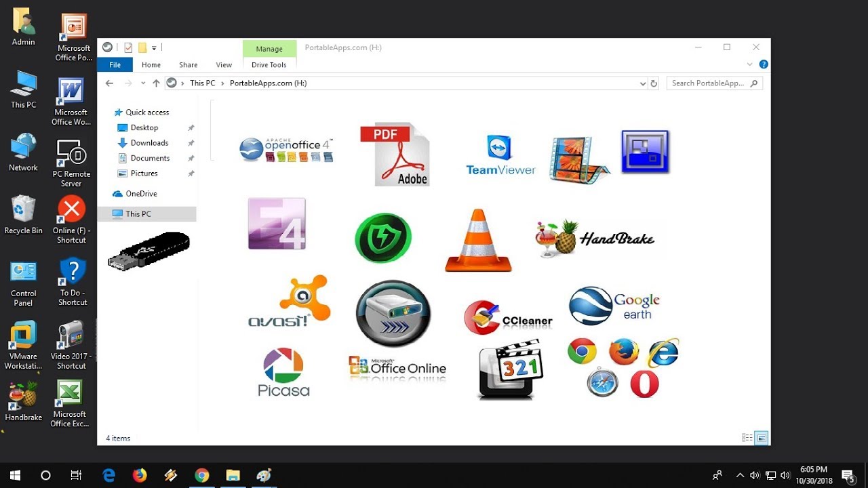Select the To Do shortcut on desktop
868x488 pixels.
click(73, 282)
